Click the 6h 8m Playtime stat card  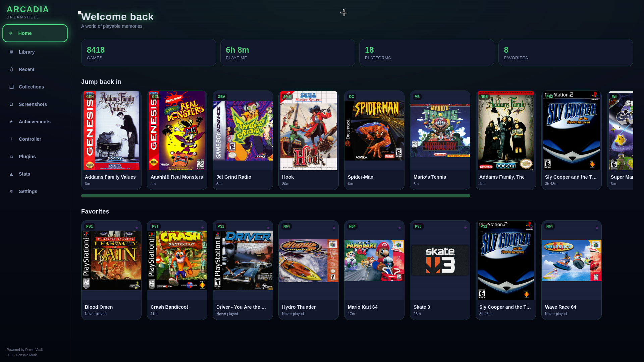click(288, 53)
